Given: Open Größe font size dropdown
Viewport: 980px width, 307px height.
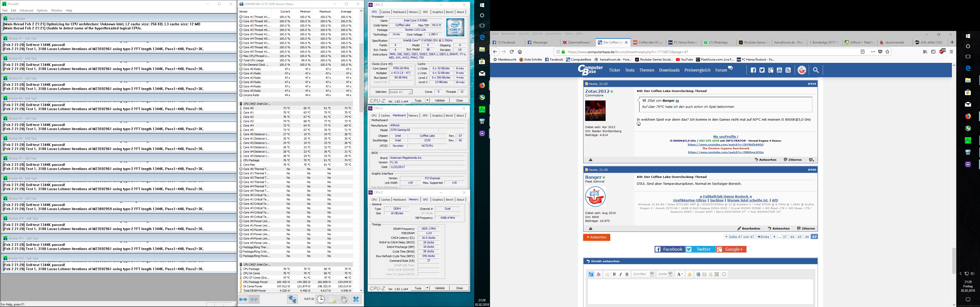Looking at the screenshot, I should [x=670, y=274].
